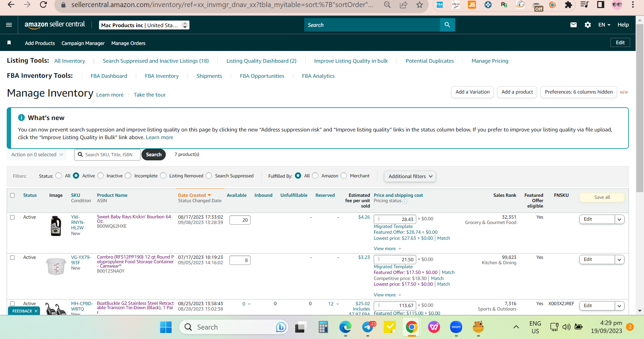The image size is (644, 339).
Task: Filter Fulfilled By to Amazon
Action: (315, 176)
